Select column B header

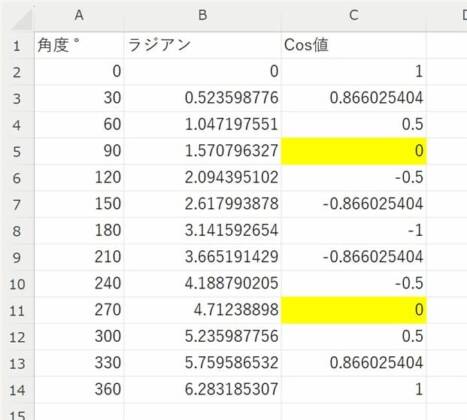[x=202, y=16]
